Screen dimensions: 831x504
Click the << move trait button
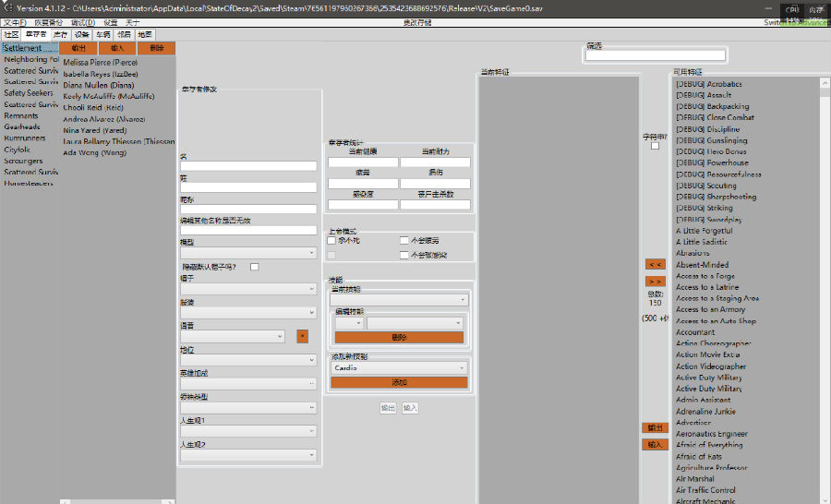[655, 264]
